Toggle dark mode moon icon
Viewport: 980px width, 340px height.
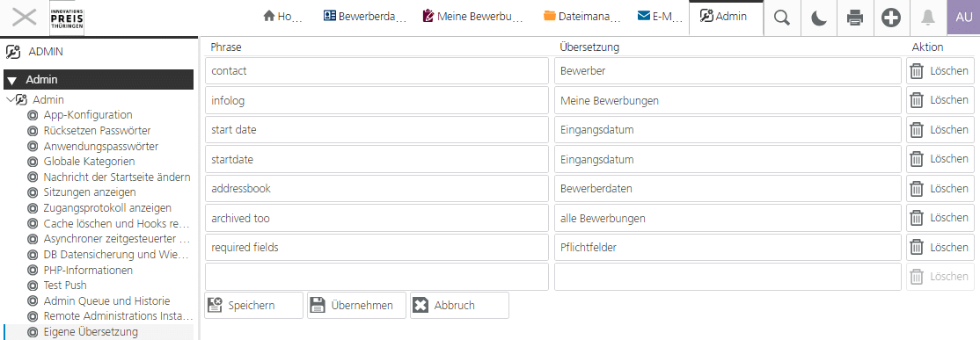819,18
